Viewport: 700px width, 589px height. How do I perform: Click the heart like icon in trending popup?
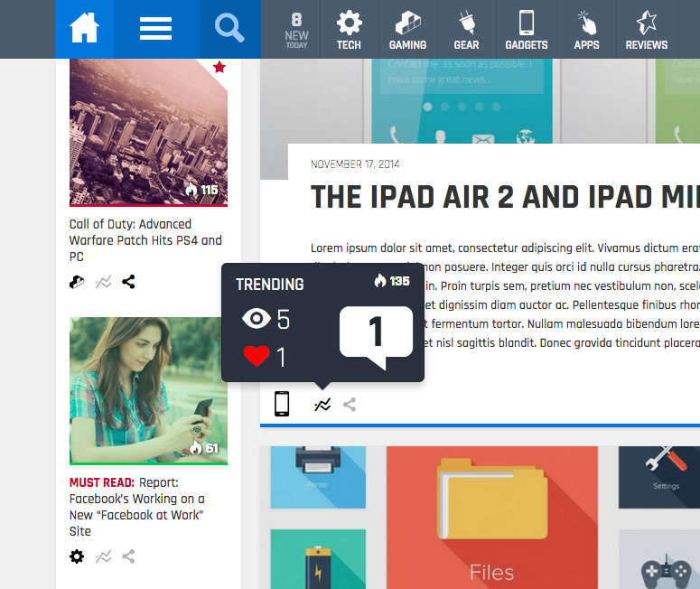(x=257, y=357)
